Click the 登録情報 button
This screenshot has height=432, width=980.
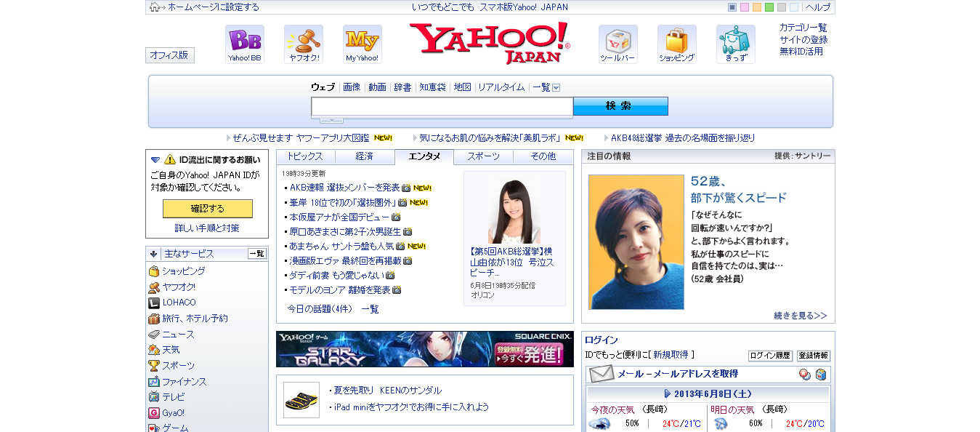click(x=814, y=356)
